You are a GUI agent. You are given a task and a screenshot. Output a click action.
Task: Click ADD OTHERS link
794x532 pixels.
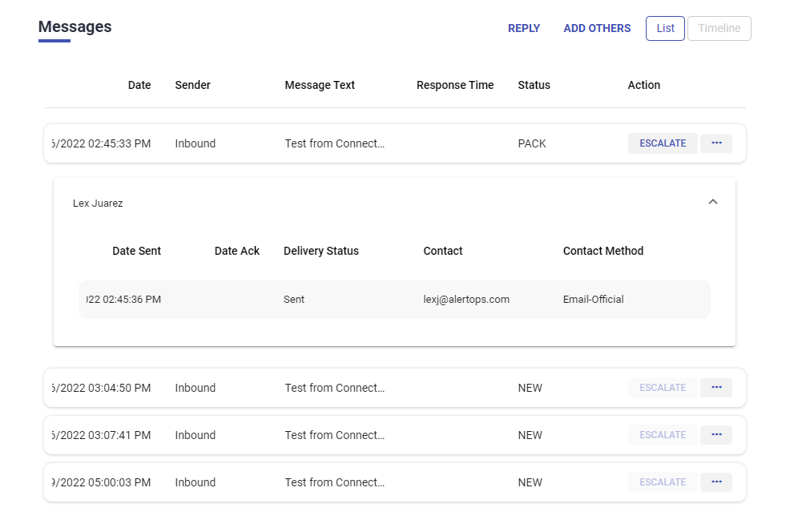click(597, 28)
